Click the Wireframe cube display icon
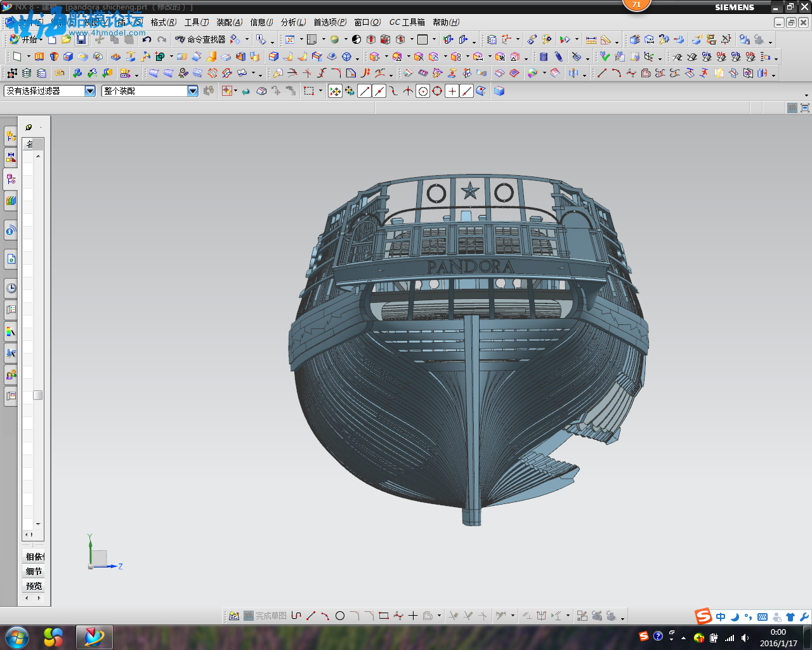The width and height of the screenshot is (812, 650). pos(400,39)
